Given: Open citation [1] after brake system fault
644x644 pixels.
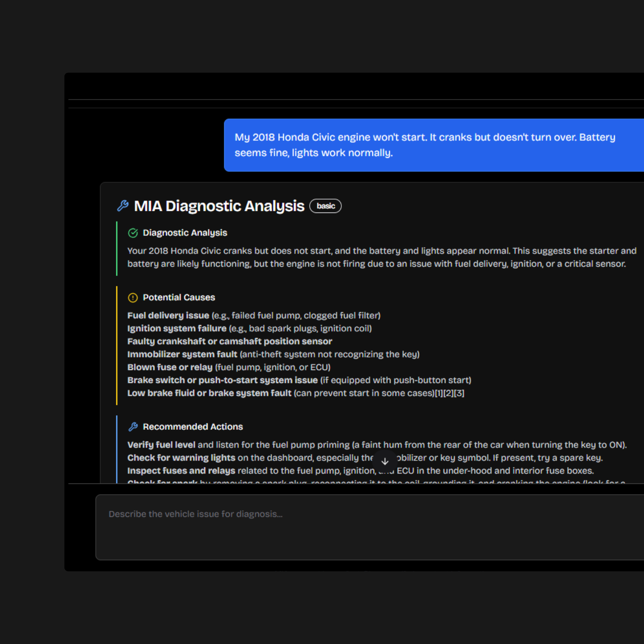Looking at the screenshot, I should pyautogui.click(x=439, y=393).
